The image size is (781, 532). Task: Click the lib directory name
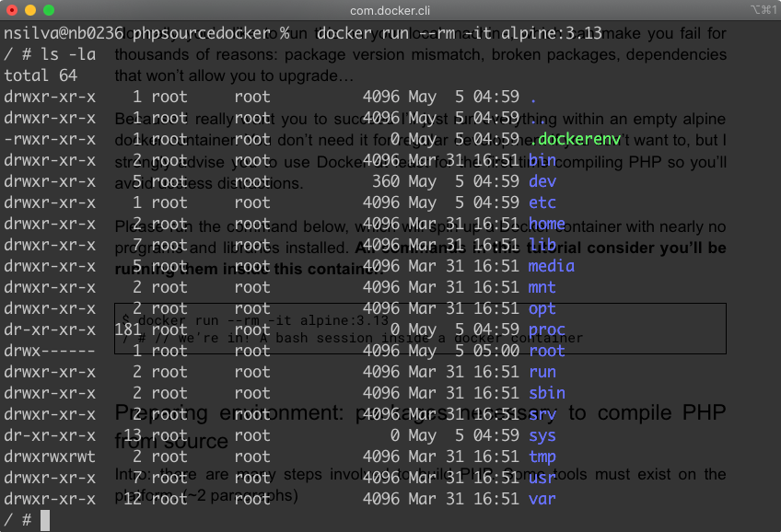542,245
